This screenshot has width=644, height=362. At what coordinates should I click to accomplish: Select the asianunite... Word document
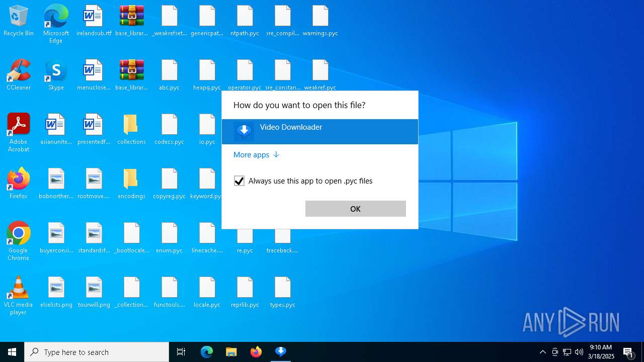56,130
